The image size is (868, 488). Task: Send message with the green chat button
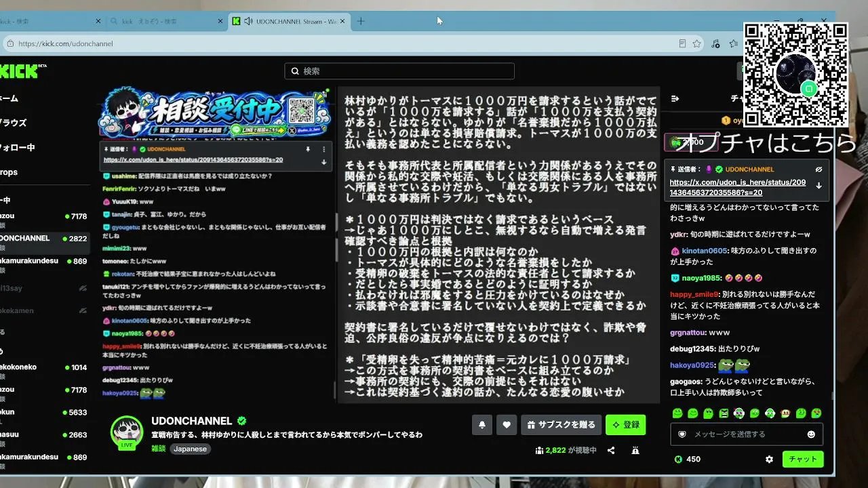coord(803,459)
